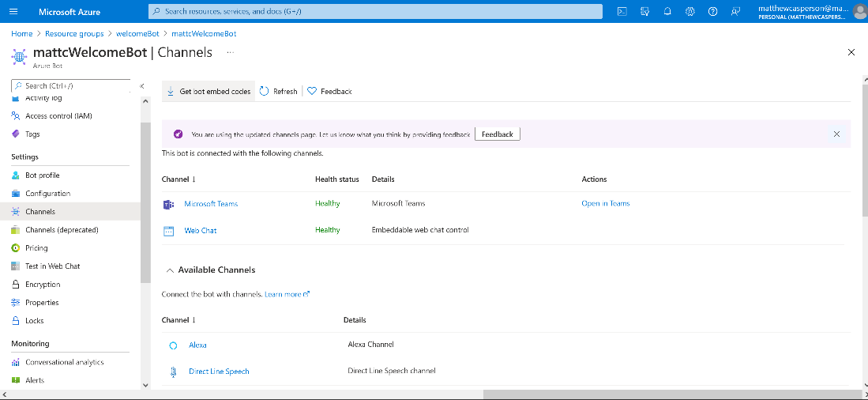Click the Direct Line Speech microphone icon
The width and height of the screenshot is (868, 400).
pyautogui.click(x=173, y=372)
